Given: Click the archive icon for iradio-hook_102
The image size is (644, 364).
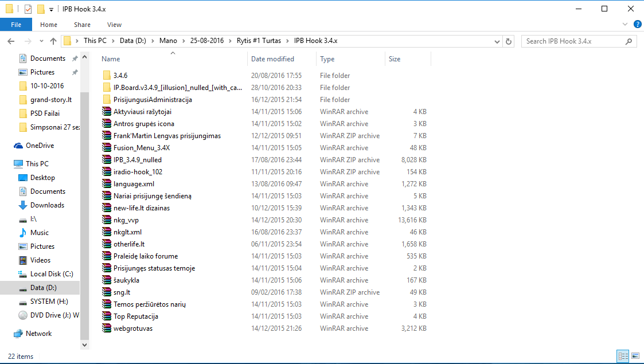Looking at the screenshot, I should tap(107, 171).
